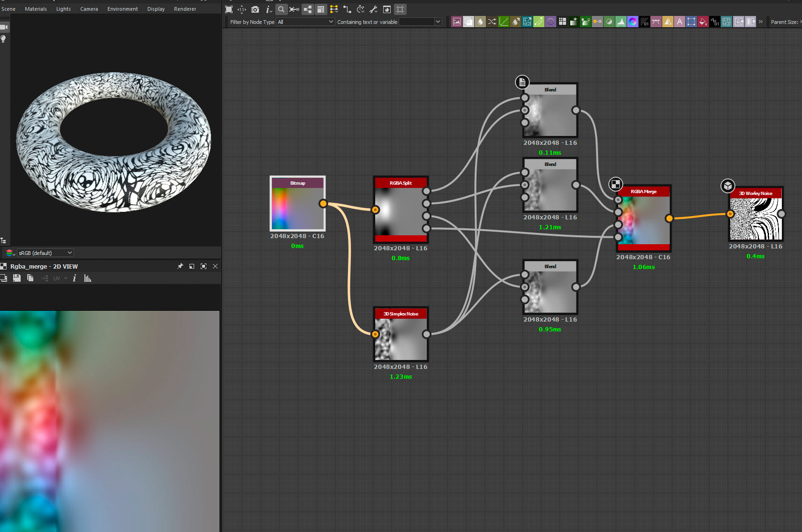802x532 pixels.
Task: Open the Materials menu
Action: click(36, 8)
